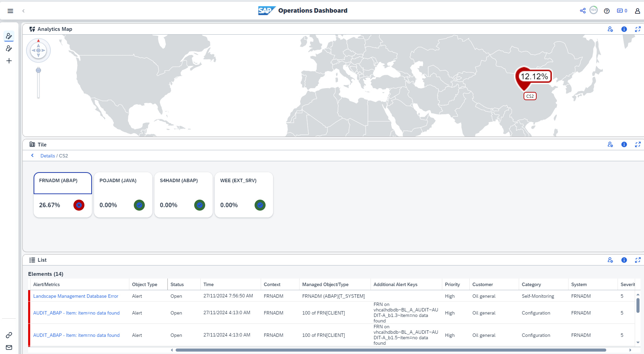Click the map navigation compass control
This screenshot has width=644, height=354.
click(x=38, y=50)
